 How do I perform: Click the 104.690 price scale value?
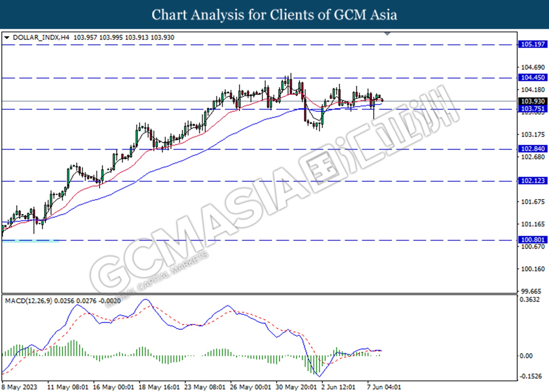coord(533,67)
